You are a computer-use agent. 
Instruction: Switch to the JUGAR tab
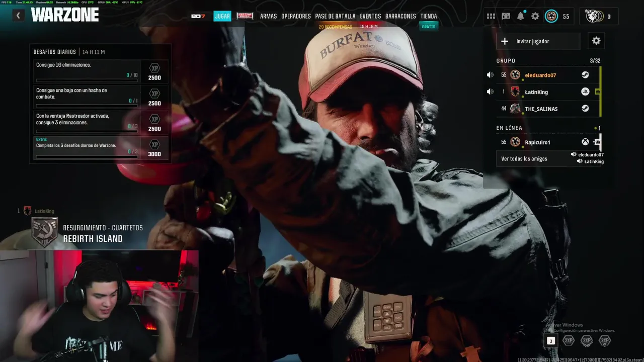[222, 16]
